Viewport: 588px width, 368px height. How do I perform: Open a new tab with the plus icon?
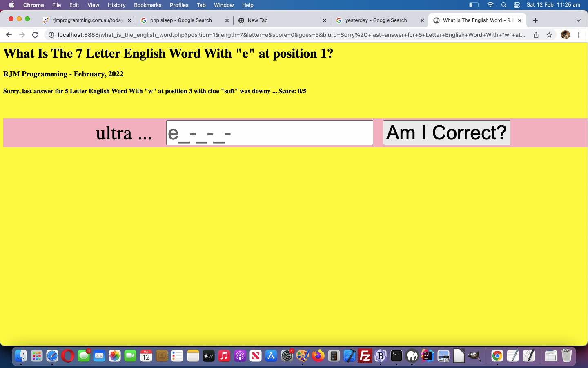point(535,20)
